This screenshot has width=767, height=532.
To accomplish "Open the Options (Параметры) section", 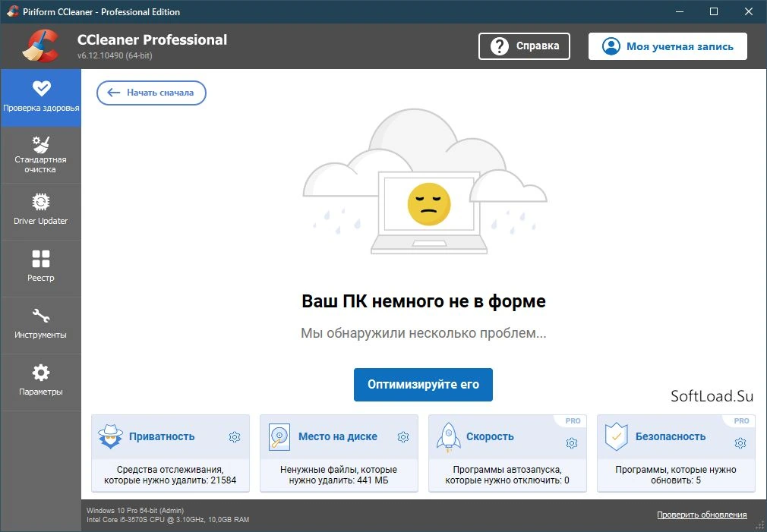I will 40,382.
